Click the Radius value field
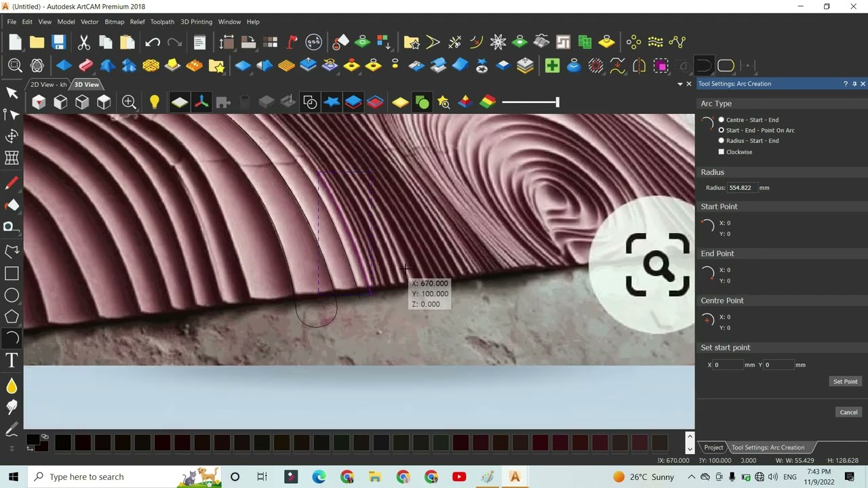 click(x=743, y=188)
